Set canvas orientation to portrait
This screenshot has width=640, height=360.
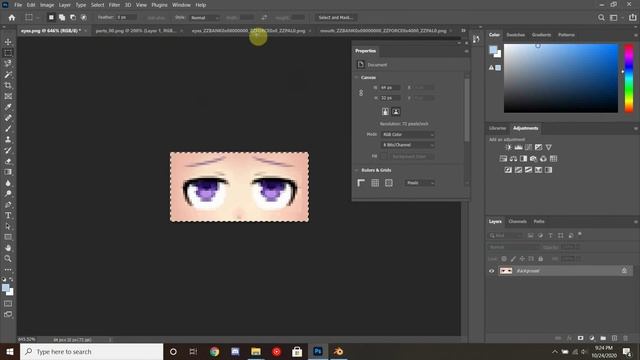click(x=385, y=112)
